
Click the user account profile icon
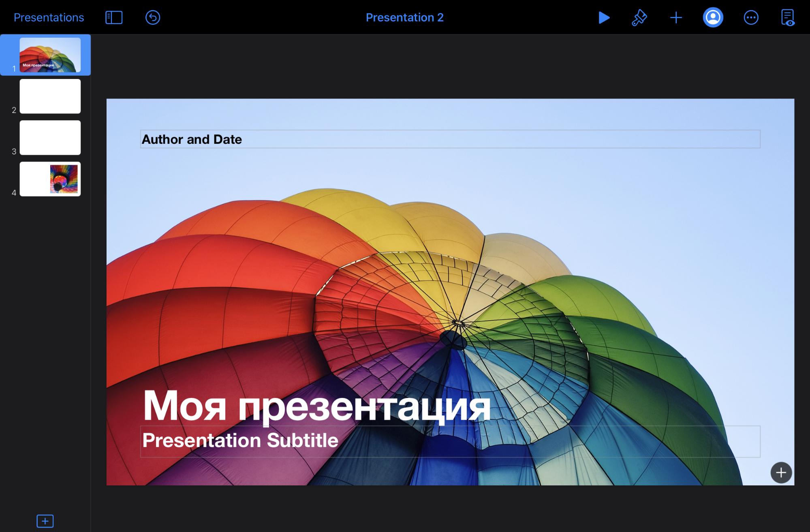pyautogui.click(x=712, y=17)
